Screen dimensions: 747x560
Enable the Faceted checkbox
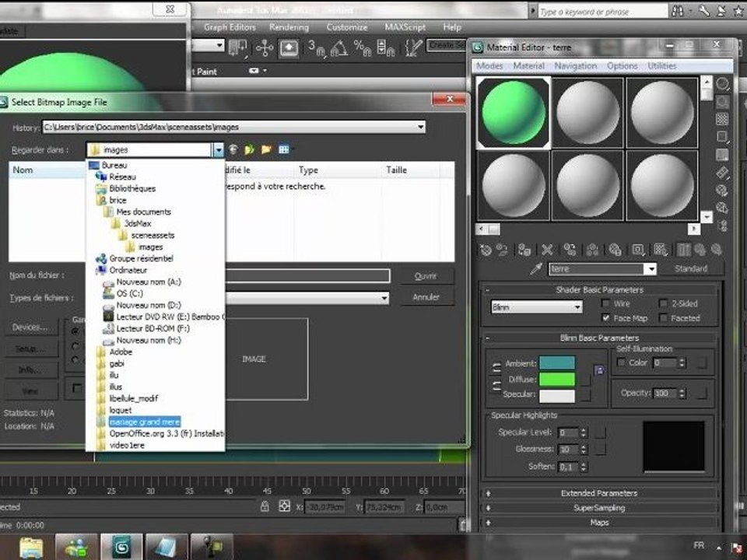click(663, 317)
